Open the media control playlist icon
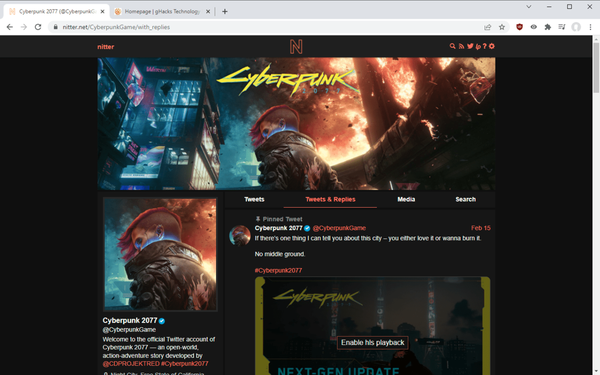 coord(562,27)
